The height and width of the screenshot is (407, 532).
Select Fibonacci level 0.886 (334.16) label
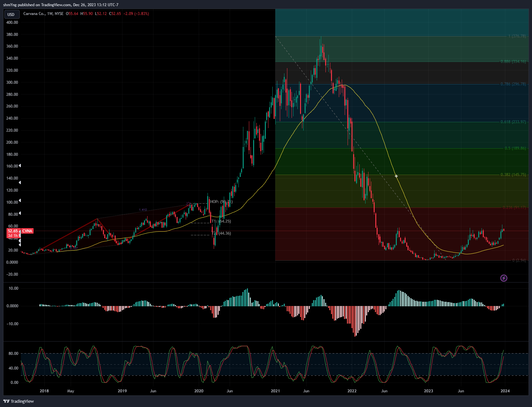(513, 62)
